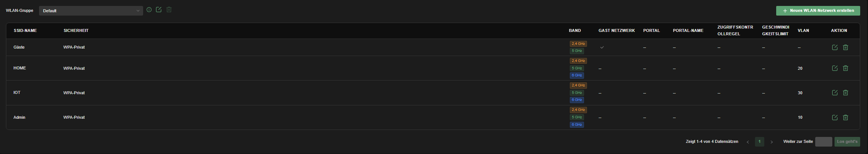Delete the Gäste WLAN network
This screenshot has width=868, height=154.
pos(846,47)
